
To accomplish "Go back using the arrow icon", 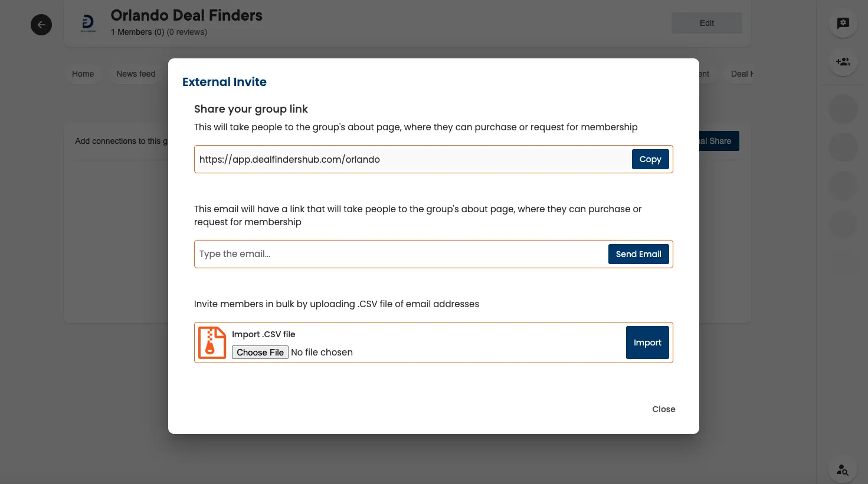I will click(41, 25).
